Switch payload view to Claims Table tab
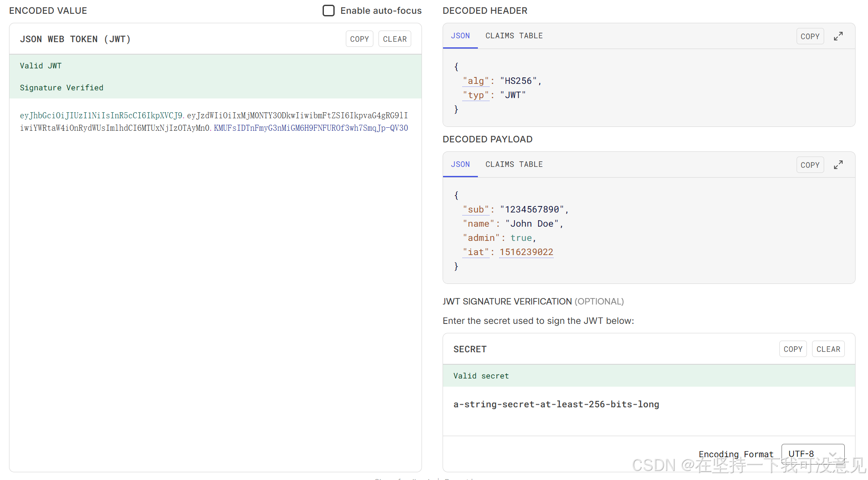The height and width of the screenshot is (480, 868). 514,164
